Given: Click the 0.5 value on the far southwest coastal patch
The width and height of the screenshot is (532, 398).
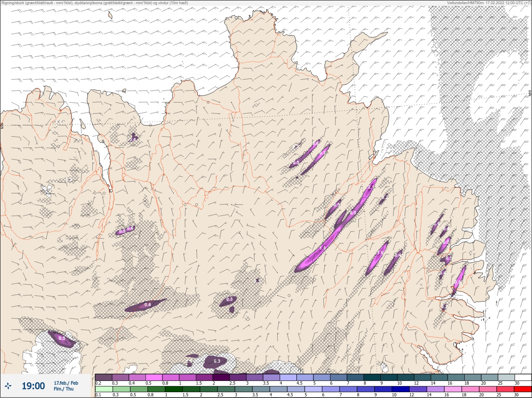Looking at the screenshot, I should 62,339.
